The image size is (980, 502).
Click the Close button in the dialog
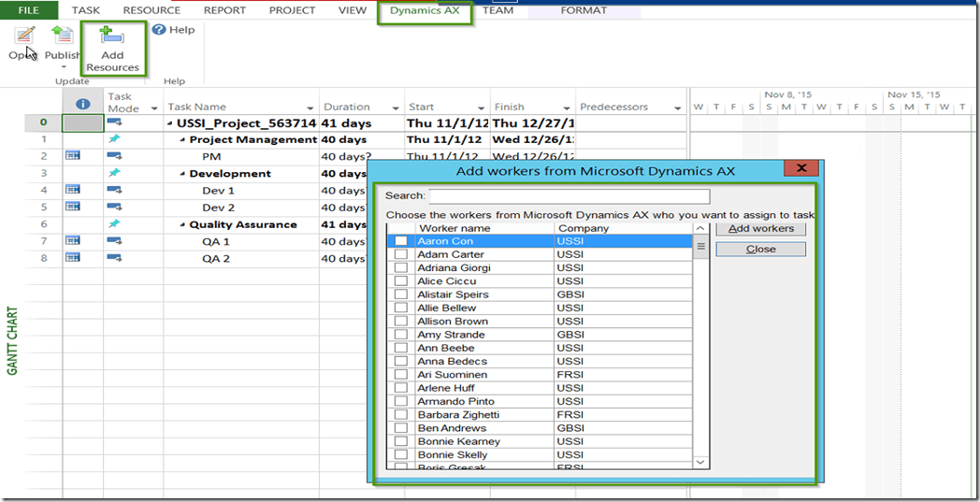coord(760,250)
